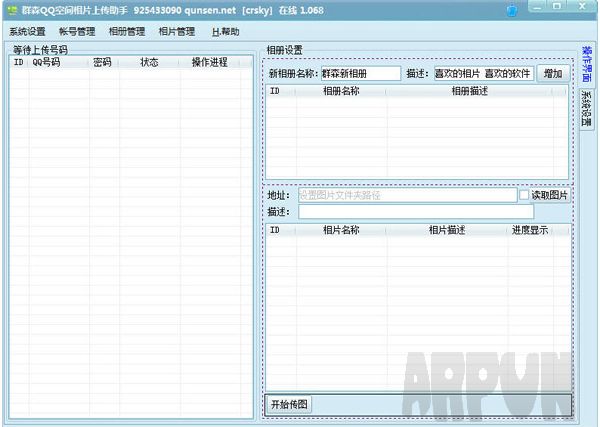600x427 pixels.
Task: Click the app icon in the title bar
Action: coord(12,10)
